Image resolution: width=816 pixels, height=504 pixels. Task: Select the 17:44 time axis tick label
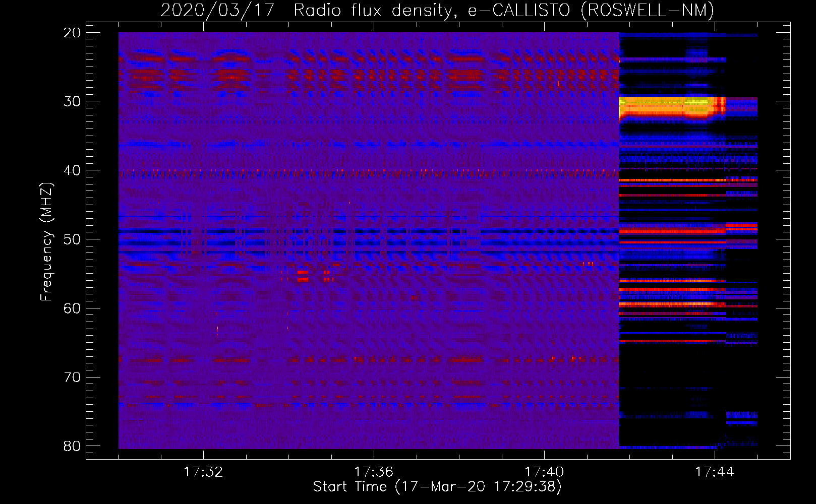pyautogui.click(x=715, y=472)
